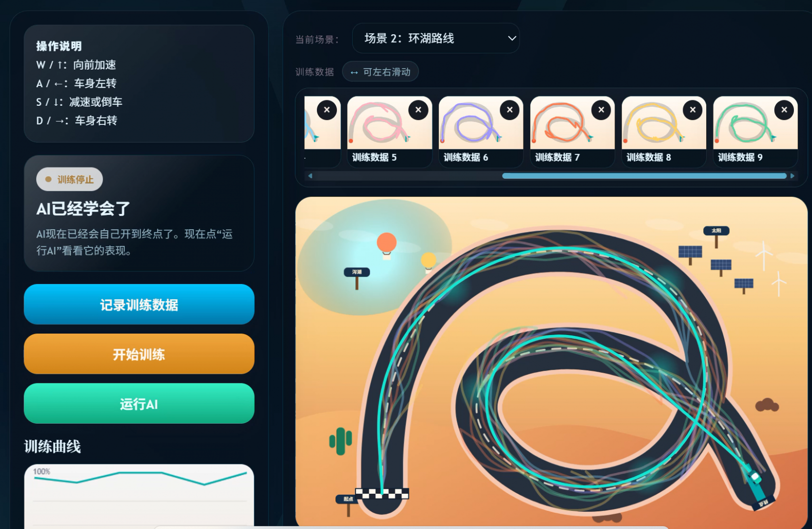Click the 可左右滑动 hint pill

pos(381,72)
